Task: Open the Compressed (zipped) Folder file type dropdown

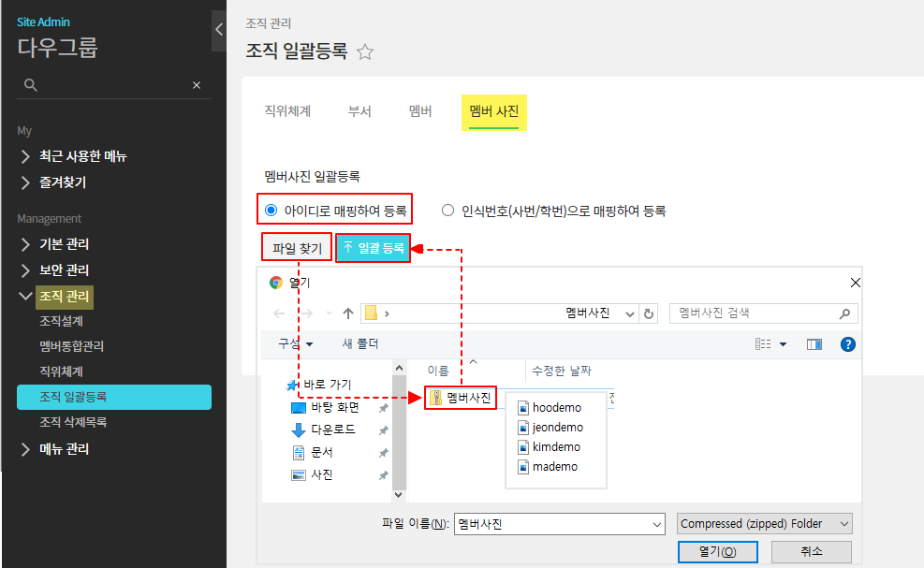Action: click(x=764, y=524)
